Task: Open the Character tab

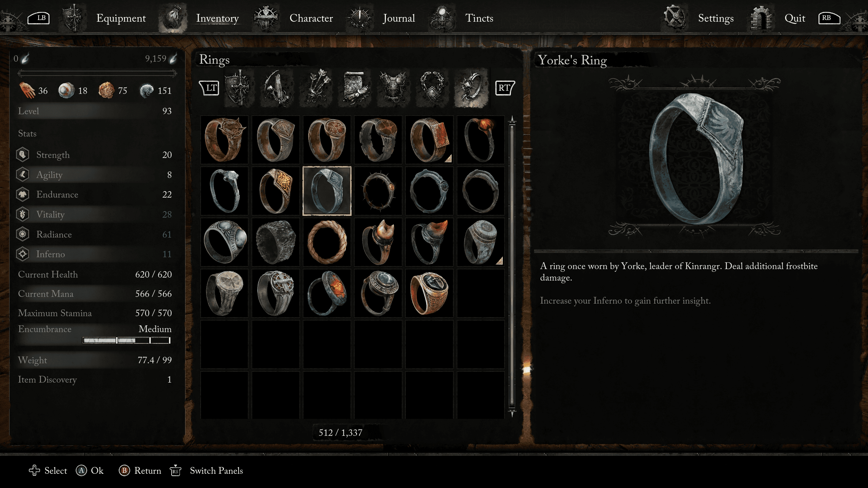Action: [311, 18]
